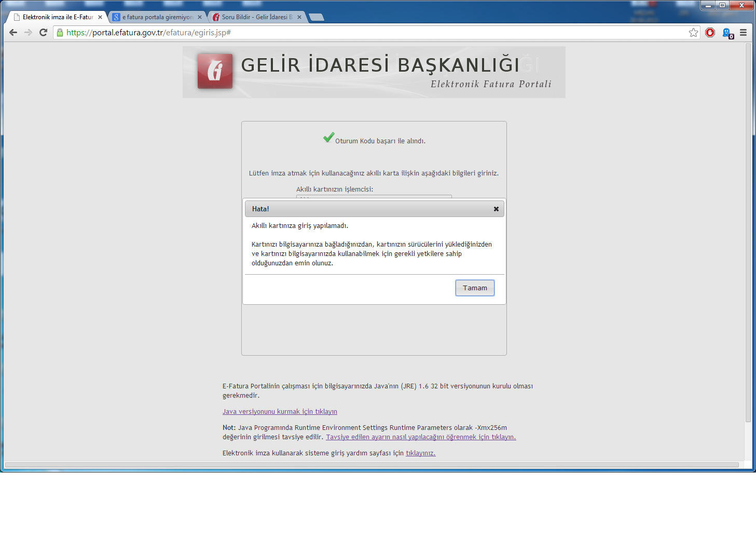The height and width of the screenshot is (540, 756).
Task: Click the blue extension icon with counter
Action: tap(727, 33)
